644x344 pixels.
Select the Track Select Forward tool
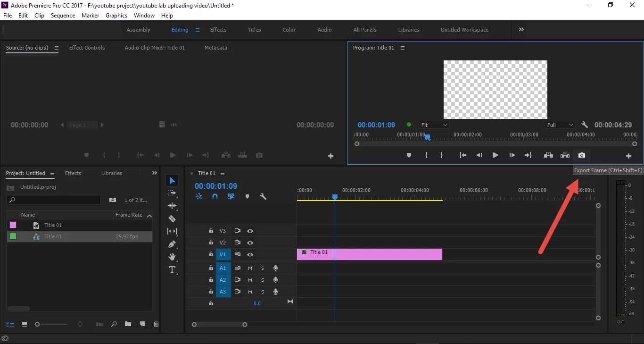click(x=172, y=193)
